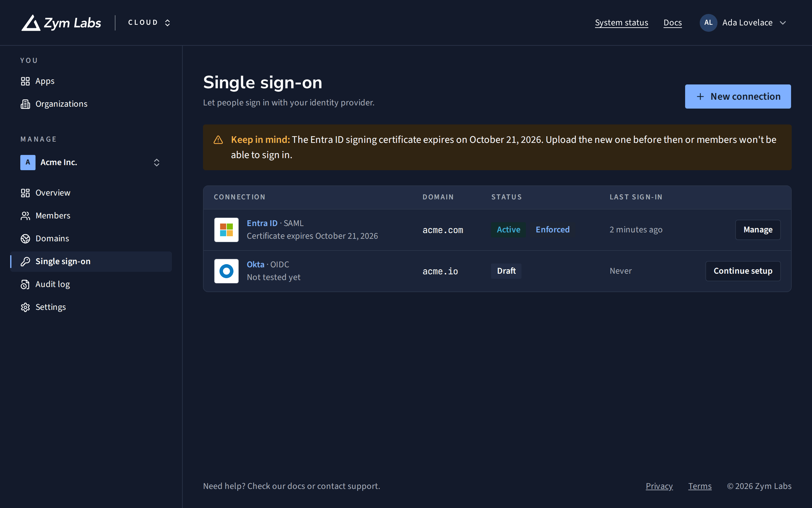
Task: Open the Okta connection link
Action: click(255, 264)
